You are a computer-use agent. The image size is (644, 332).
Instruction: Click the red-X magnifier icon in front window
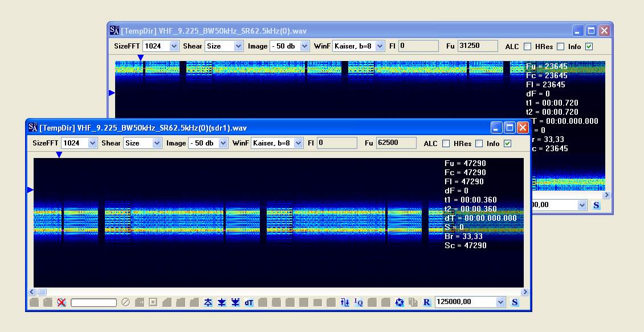tap(62, 302)
